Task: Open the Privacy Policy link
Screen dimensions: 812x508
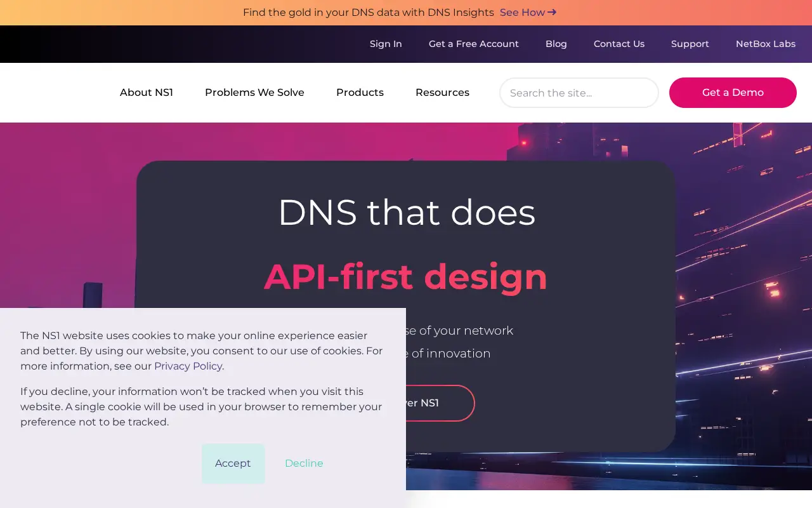Action: pos(188,366)
